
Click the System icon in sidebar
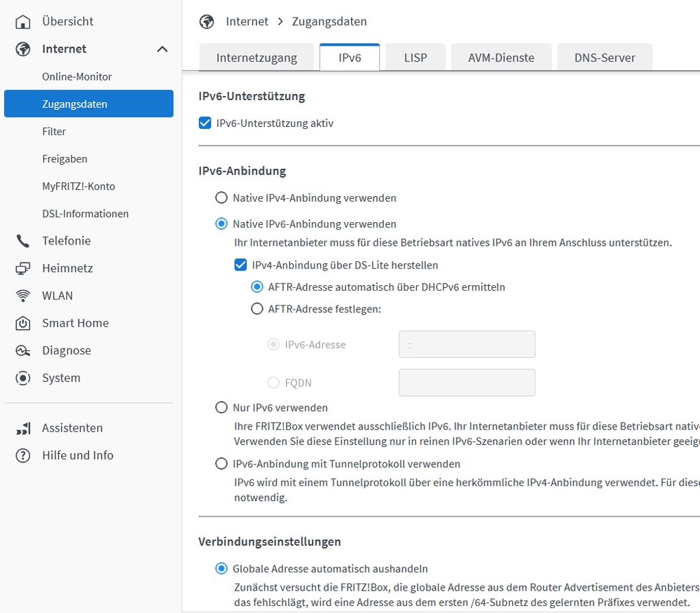tap(23, 378)
